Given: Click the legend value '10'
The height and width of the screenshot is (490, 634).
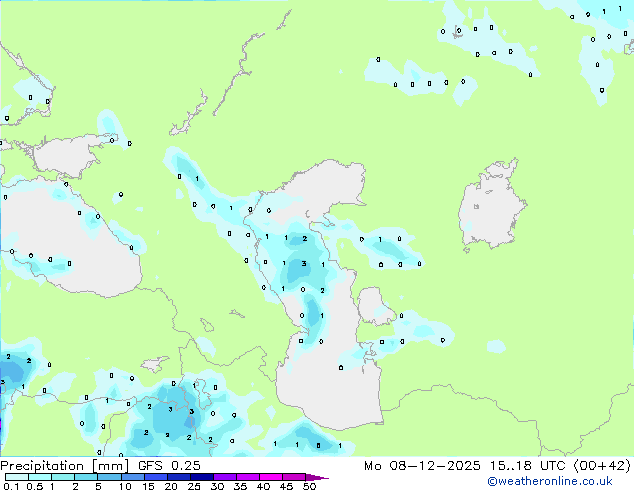Looking at the screenshot, I should pyautogui.click(x=125, y=486).
